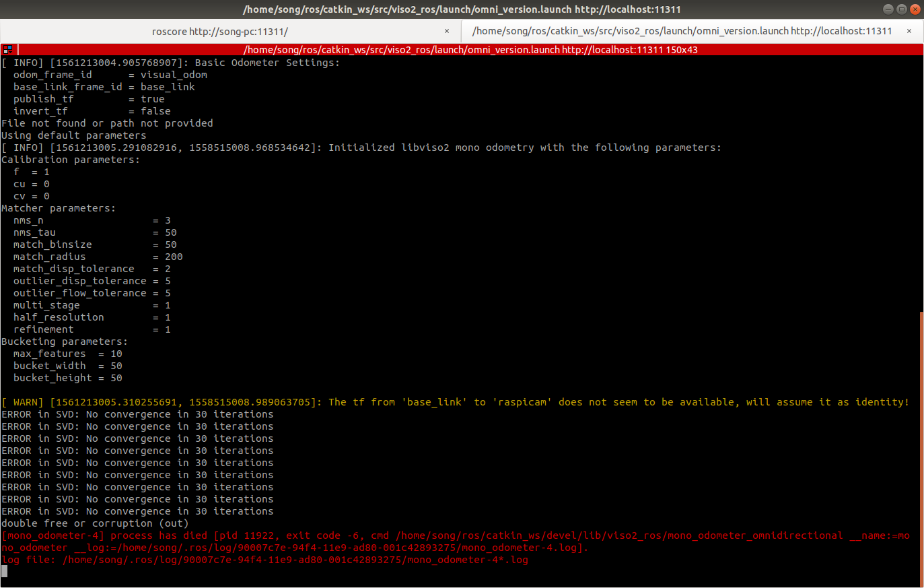Viewport: 924px width, 588px height.
Task: Click the 'base_link_frame_id = base_link' line
Action: coord(104,87)
